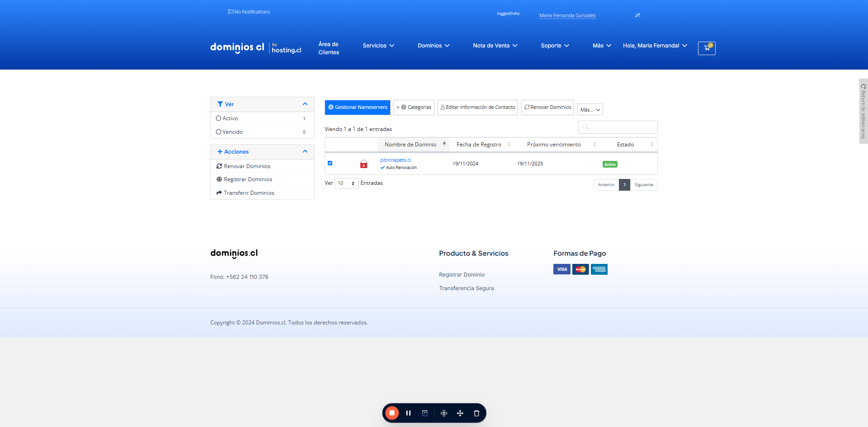Click Renovar Dominios toolbar button
Image resolution: width=868 pixels, height=427 pixels.
click(547, 108)
